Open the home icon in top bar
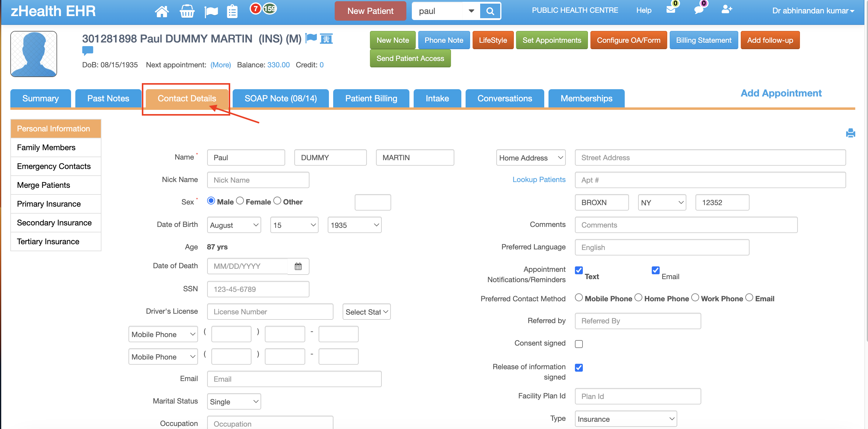Screen dimensions: 868x429 coord(162,11)
